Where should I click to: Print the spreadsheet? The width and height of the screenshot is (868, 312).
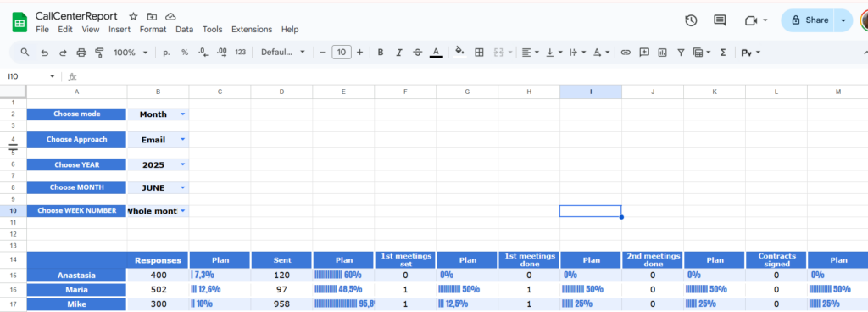(81, 53)
